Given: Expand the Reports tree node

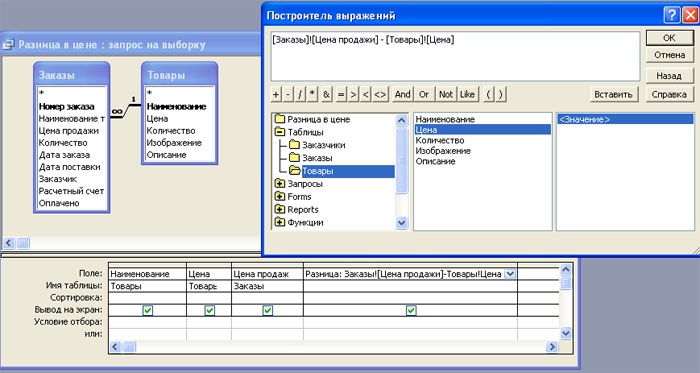Looking at the screenshot, I should (280, 209).
